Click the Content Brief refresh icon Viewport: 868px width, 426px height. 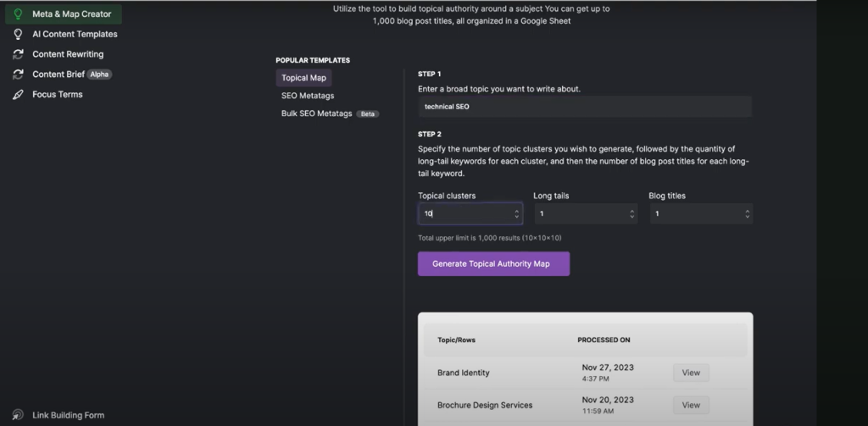(18, 75)
